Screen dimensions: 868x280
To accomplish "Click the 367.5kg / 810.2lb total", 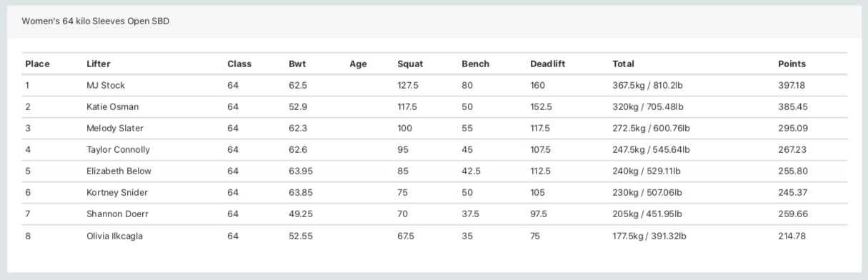I will pos(648,85).
